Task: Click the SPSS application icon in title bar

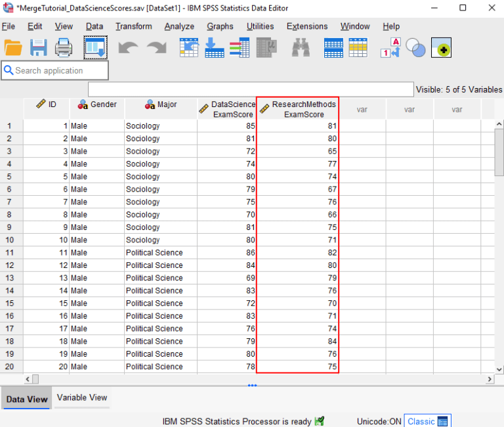Action: tap(8, 8)
